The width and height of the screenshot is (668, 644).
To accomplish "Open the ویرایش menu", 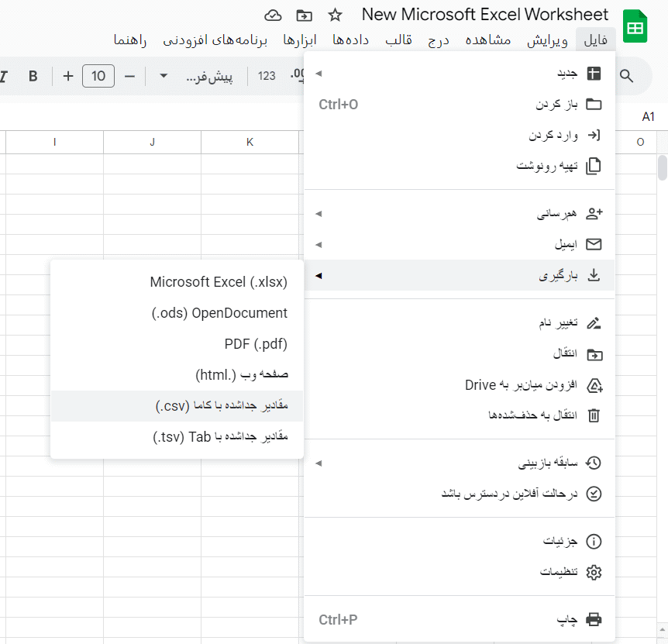I will click(547, 40).
